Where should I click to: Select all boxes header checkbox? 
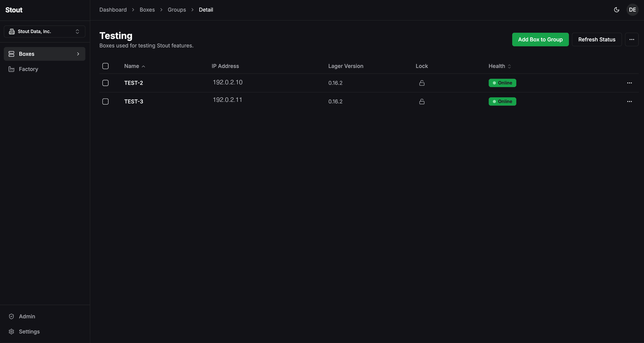105,66
